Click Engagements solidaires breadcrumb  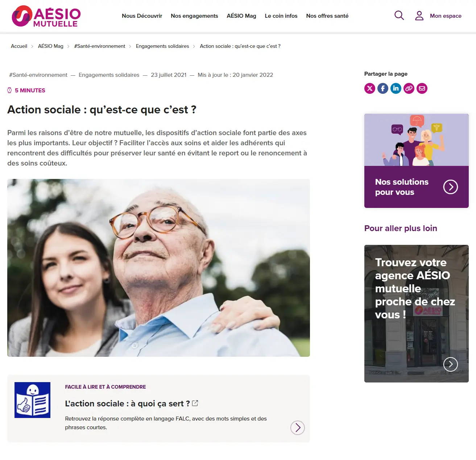point(162,46)
